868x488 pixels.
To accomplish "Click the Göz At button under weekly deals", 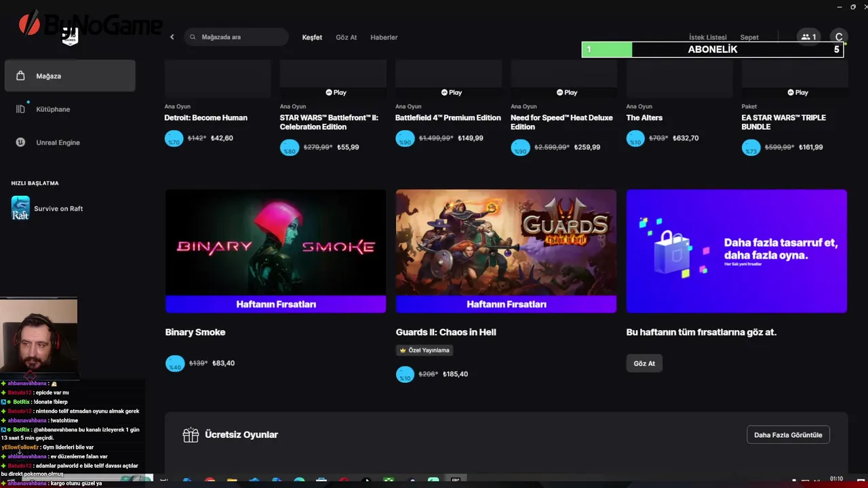I will click(644, 363).
